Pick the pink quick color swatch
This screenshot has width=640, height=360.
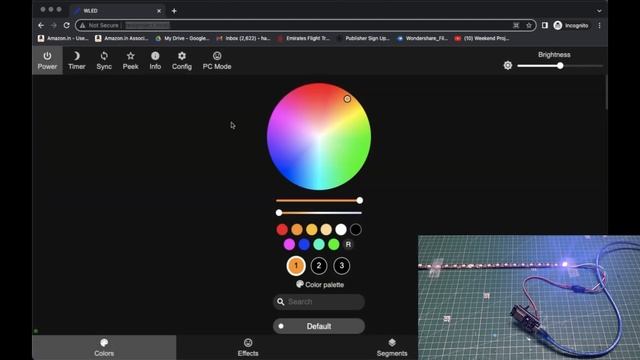point(289,244)
